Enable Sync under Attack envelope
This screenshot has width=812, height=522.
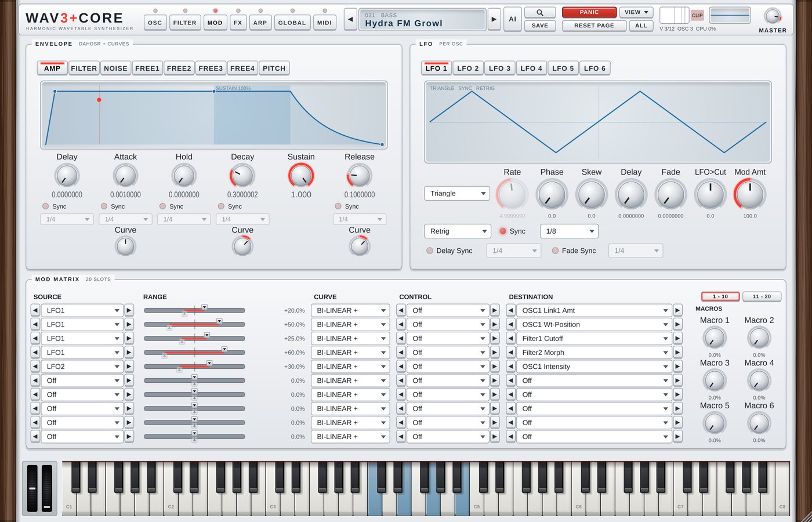tap(104, 206)
